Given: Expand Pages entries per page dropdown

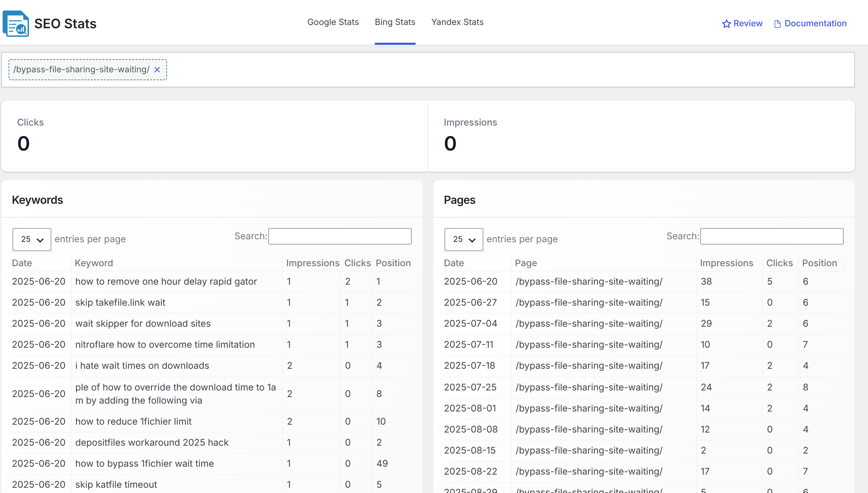Looking at the screenshot, I should click(x=464, y=239).
